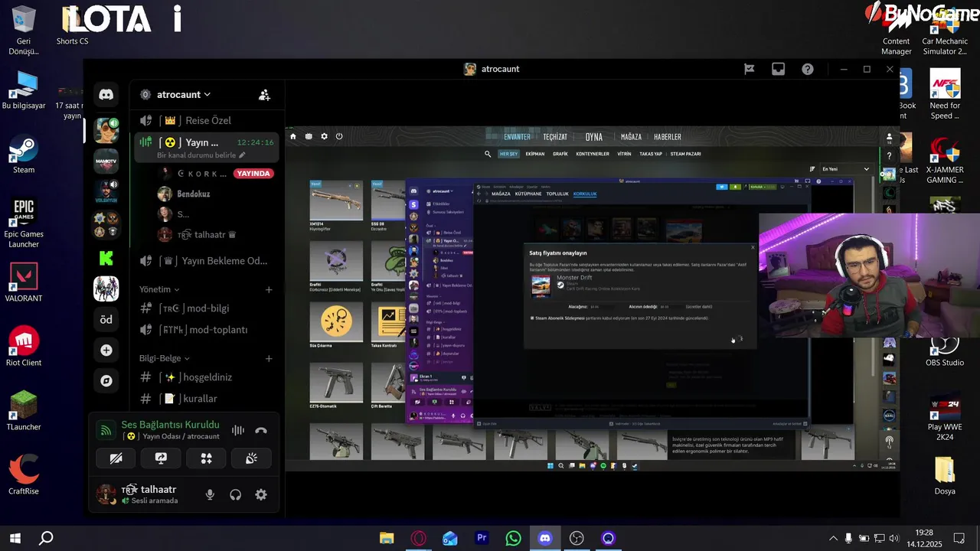Open notification center on taskbar

959,539
